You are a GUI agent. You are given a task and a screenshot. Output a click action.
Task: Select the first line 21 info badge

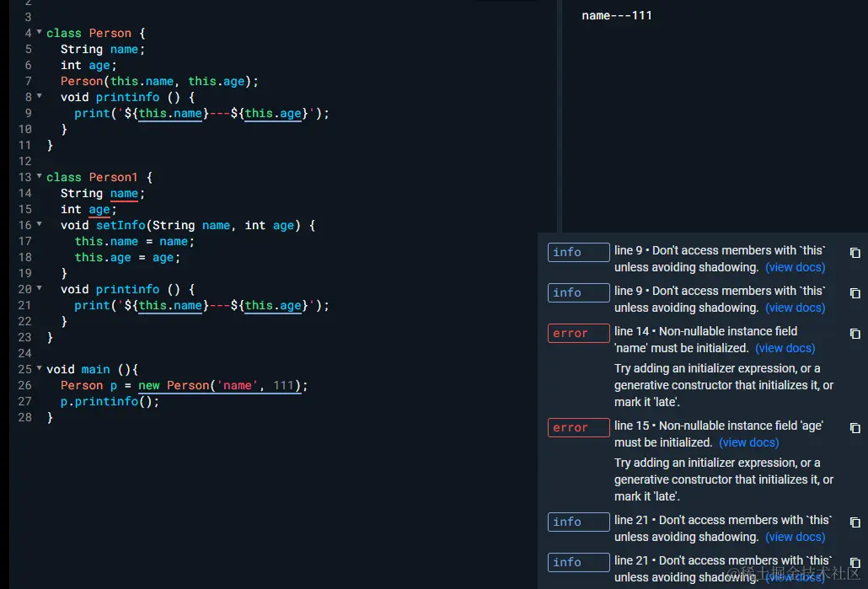coord(578,522)
